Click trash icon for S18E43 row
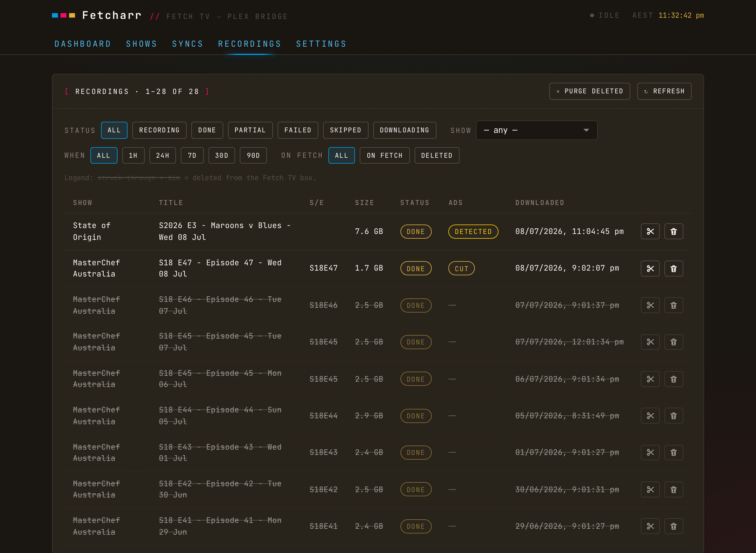 (x=673, y=453)
